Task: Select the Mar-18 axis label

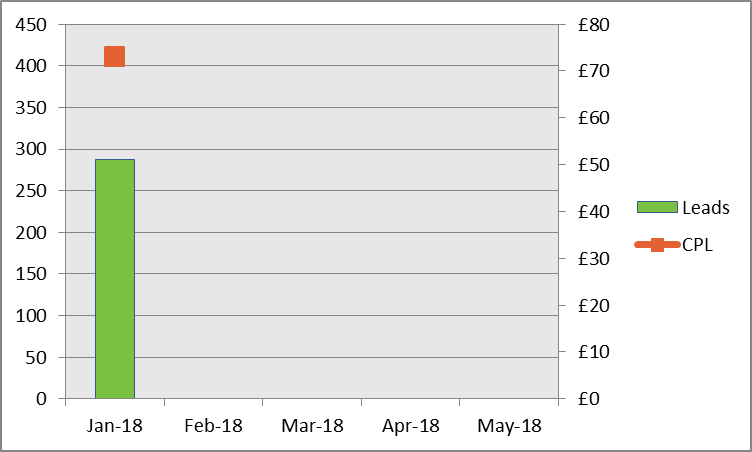Action: tap(312, 426)
